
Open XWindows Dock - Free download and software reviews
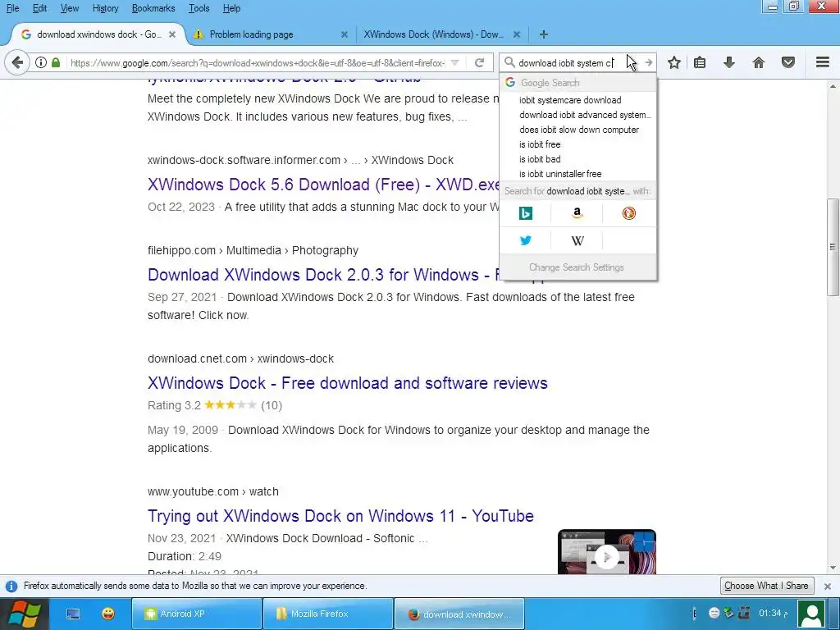pyautogui.click(x=348, y=383)
